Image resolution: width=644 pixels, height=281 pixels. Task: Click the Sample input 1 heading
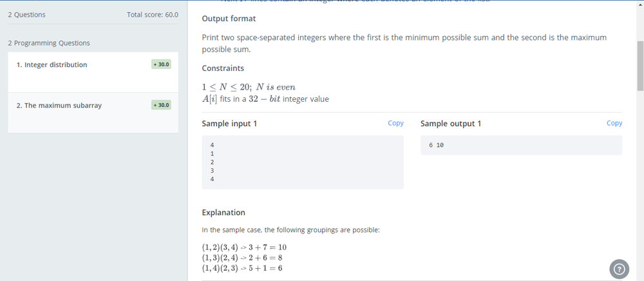coord(229,124)
